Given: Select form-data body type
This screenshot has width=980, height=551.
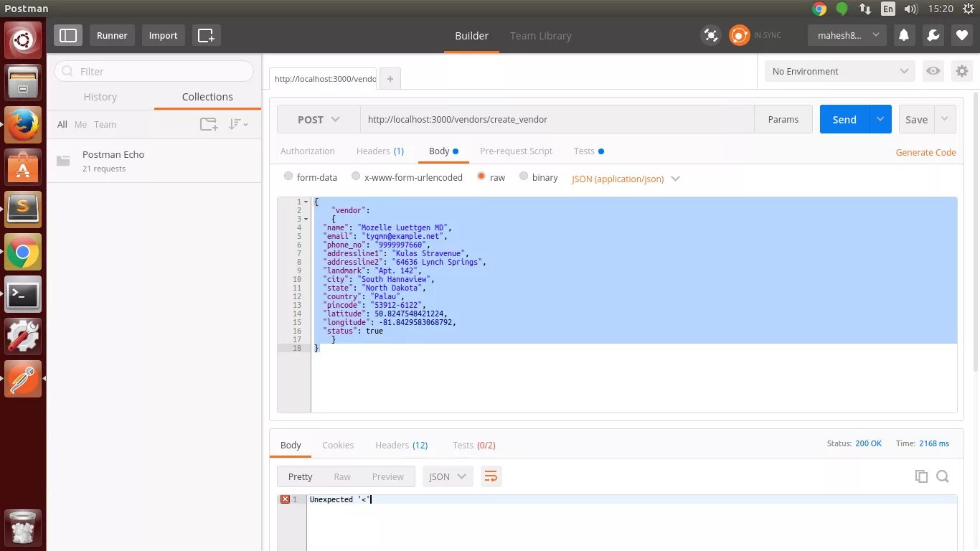Looking at the screenshot, I should [x=311, y=177].
